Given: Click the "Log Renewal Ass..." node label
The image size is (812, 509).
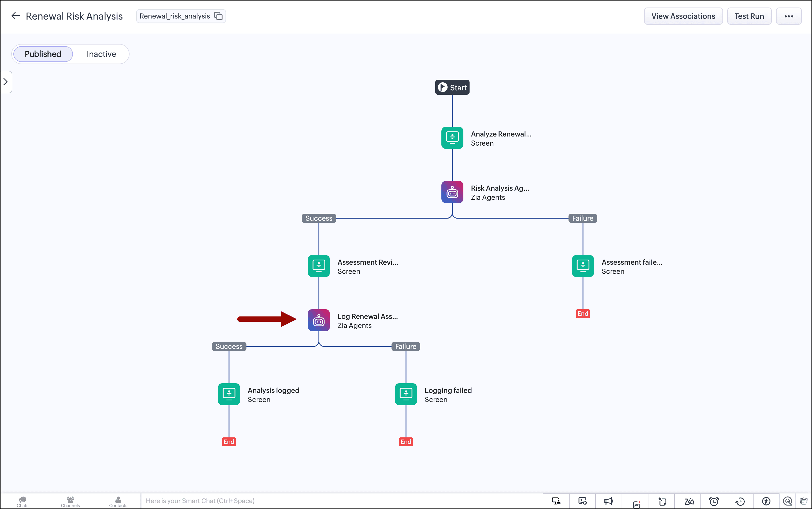Looking at the screenshot, I should pyautogui.click(x=368, y=316).
